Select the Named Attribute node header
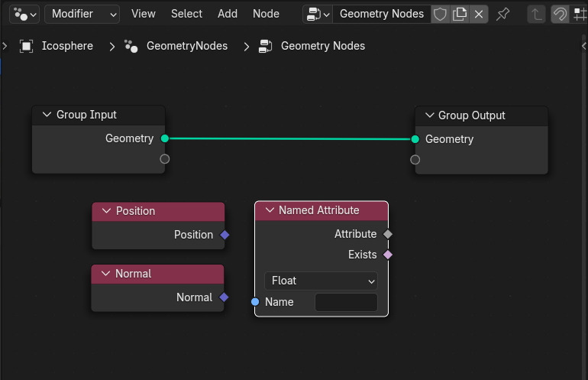 coord(321,211)
